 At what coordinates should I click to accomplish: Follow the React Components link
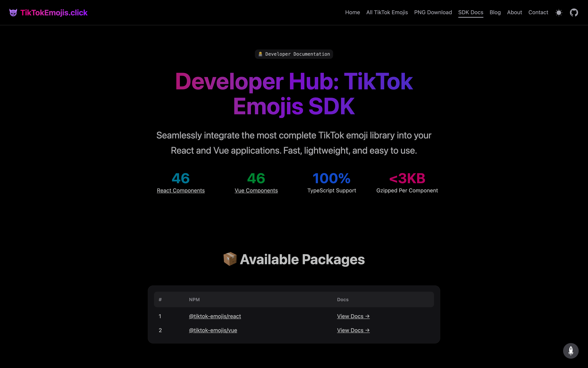click(180, 191)
